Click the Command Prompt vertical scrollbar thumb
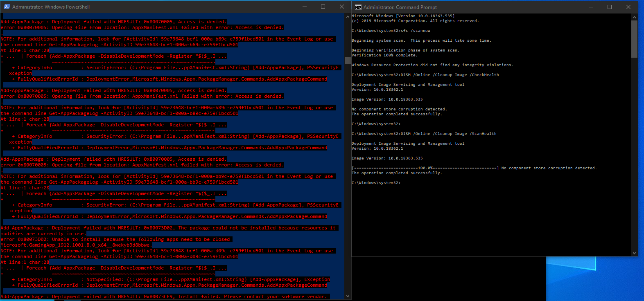 634,39
